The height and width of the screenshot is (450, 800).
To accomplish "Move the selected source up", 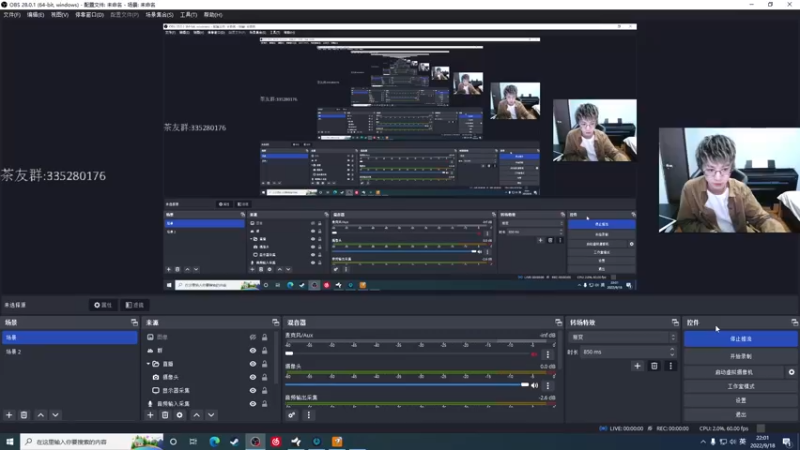I will point(196,415).
